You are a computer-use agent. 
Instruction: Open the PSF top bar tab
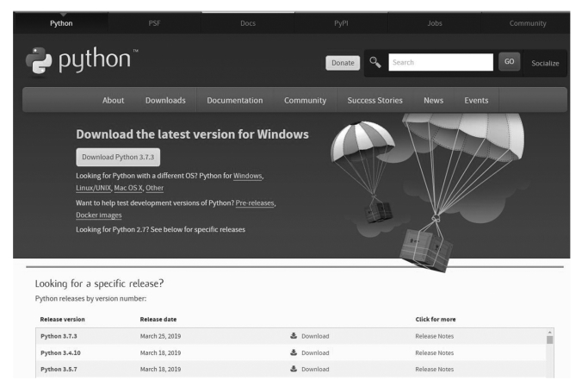tap(154, 23)
